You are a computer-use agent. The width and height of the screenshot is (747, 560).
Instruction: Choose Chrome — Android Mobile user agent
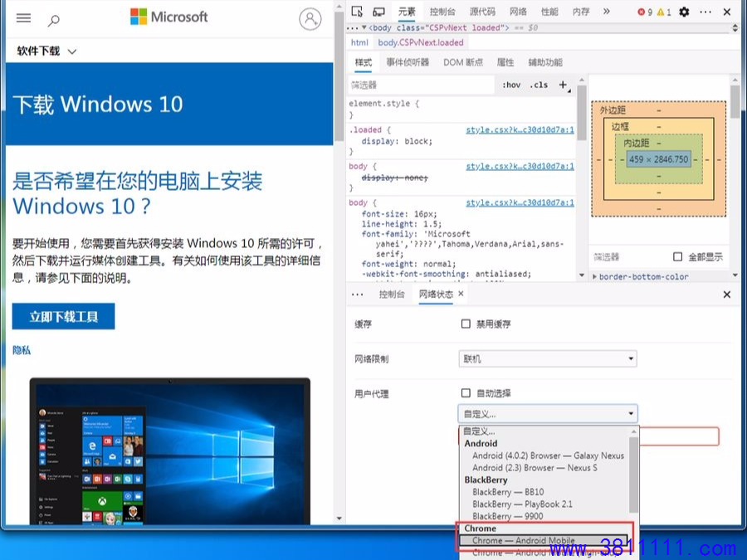(x=543, y=540)
